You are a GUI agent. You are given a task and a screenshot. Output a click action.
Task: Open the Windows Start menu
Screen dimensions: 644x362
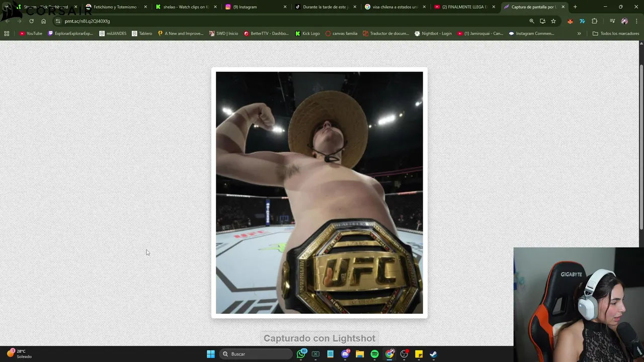click(x=211, y=354)
